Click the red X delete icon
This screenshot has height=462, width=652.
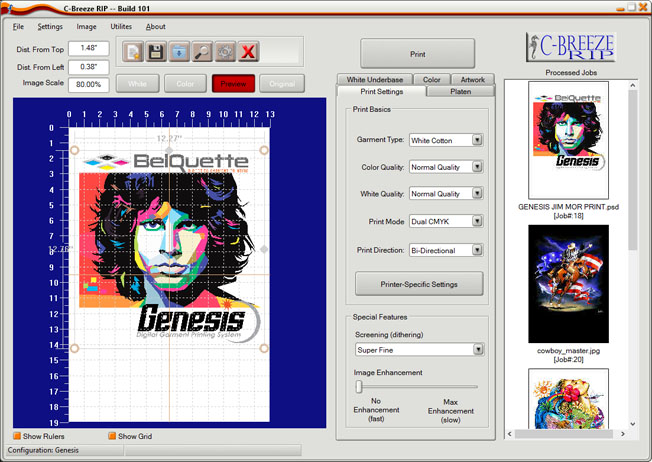[248, 52]
